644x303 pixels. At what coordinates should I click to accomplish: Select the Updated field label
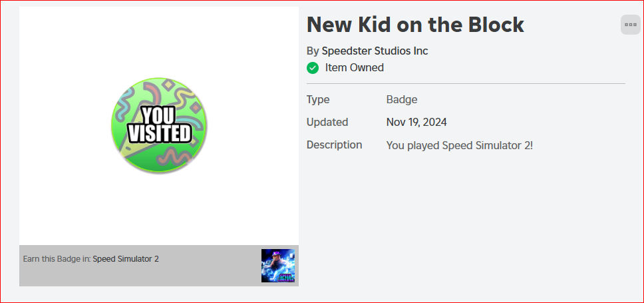coord(327,123)
